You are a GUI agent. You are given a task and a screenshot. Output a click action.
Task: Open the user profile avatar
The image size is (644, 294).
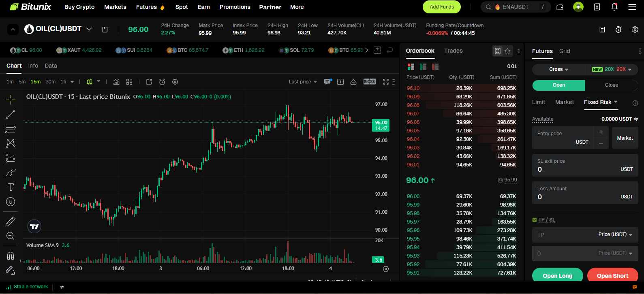(578, 7)
